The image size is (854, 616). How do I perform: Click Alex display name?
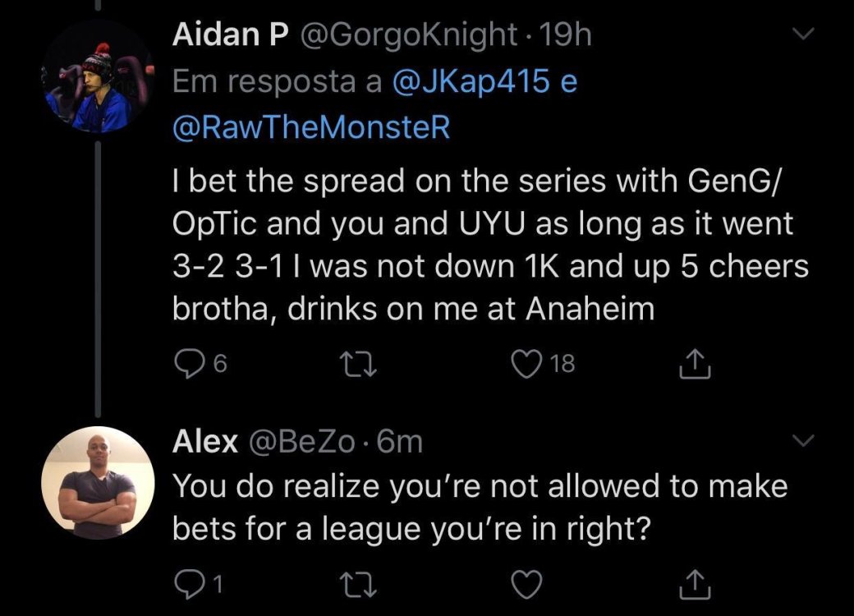(205, 442)
